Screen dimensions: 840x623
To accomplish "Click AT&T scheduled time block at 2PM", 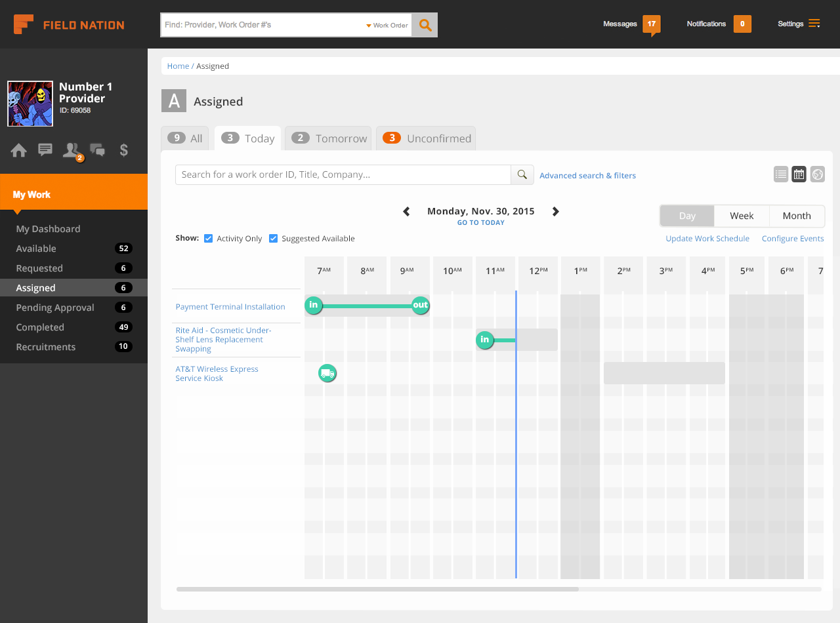I will pyautogui.click(x=664, y=373).
